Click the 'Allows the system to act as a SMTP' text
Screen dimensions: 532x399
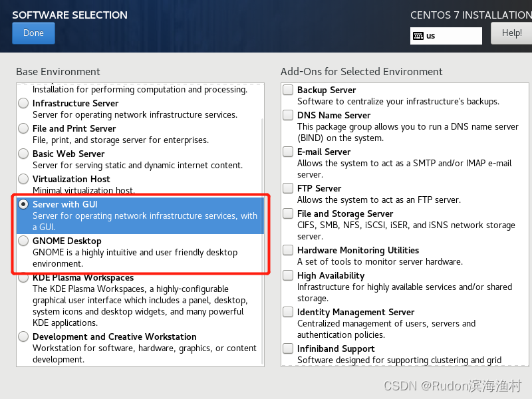(x=404, y=169)
